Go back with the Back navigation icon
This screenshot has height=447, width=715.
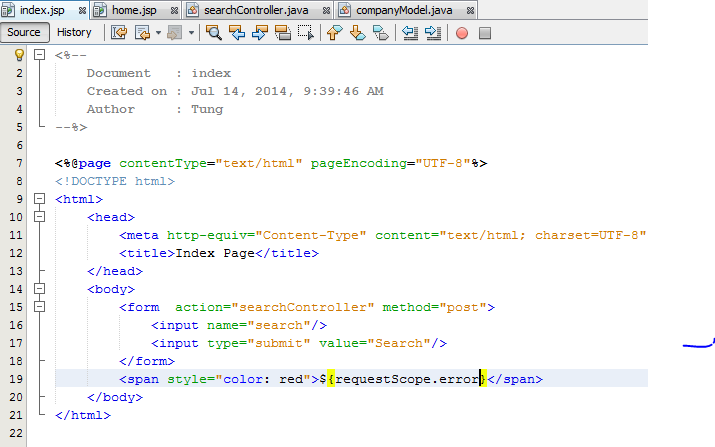click(x=143, y=33)
